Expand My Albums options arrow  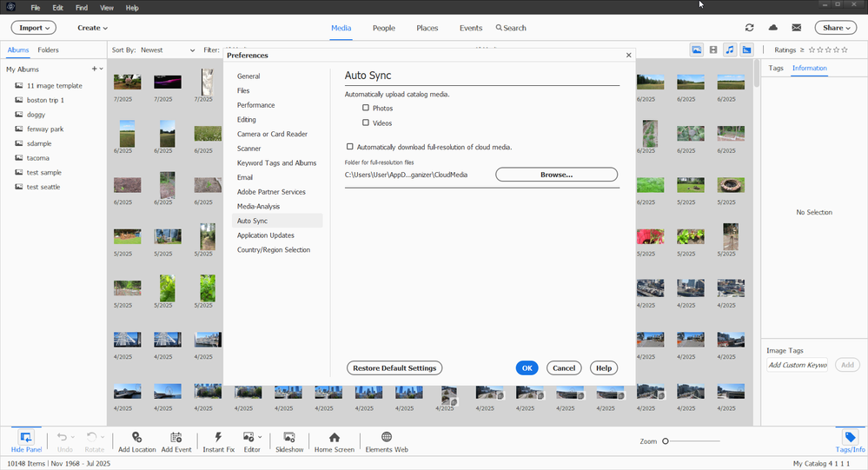pyautogui.click(x=102, y=69)
